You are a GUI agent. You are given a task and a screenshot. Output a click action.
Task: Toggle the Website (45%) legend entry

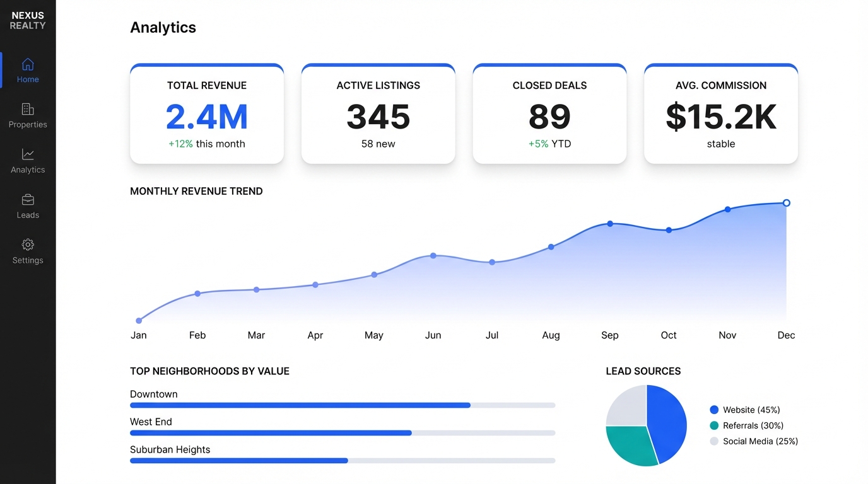(748, 410)
